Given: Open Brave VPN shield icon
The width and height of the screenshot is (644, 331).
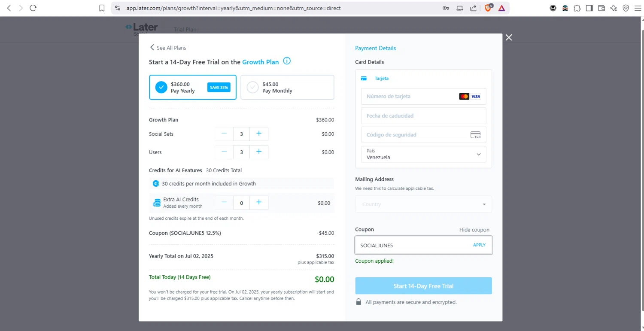Looking at the screenshot, I should point(626,8).
